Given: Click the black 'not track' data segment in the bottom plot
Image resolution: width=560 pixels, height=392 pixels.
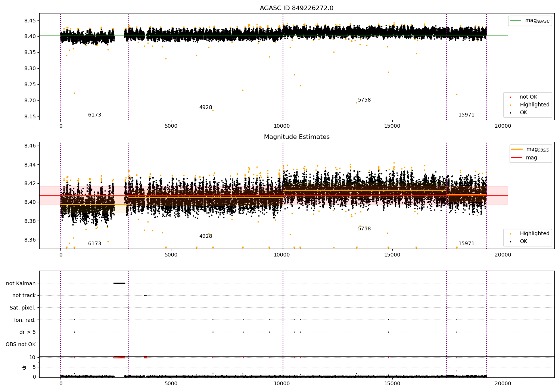Looking at the screenshot, I should pyautogui.click(x=146, y=296).
